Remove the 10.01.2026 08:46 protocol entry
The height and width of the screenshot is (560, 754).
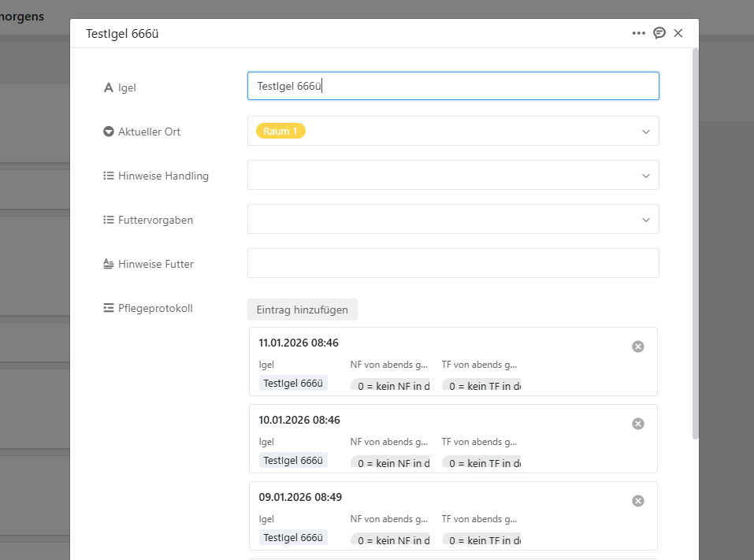pyautogui.click(x=638, y=424)
